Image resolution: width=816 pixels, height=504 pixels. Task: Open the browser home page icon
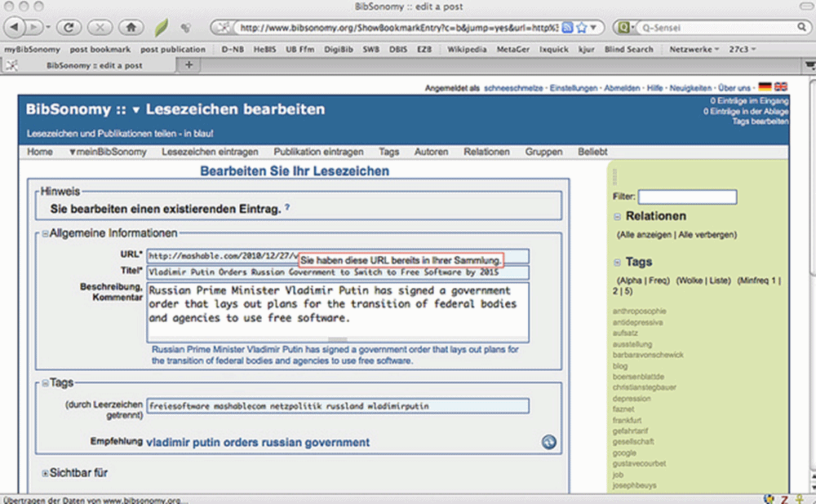131,27
